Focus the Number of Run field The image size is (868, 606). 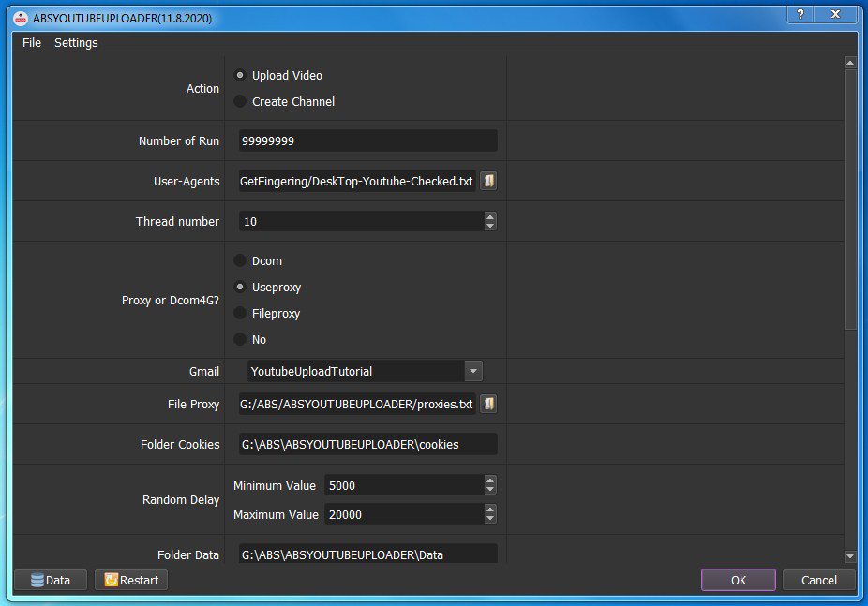point(368,141)
